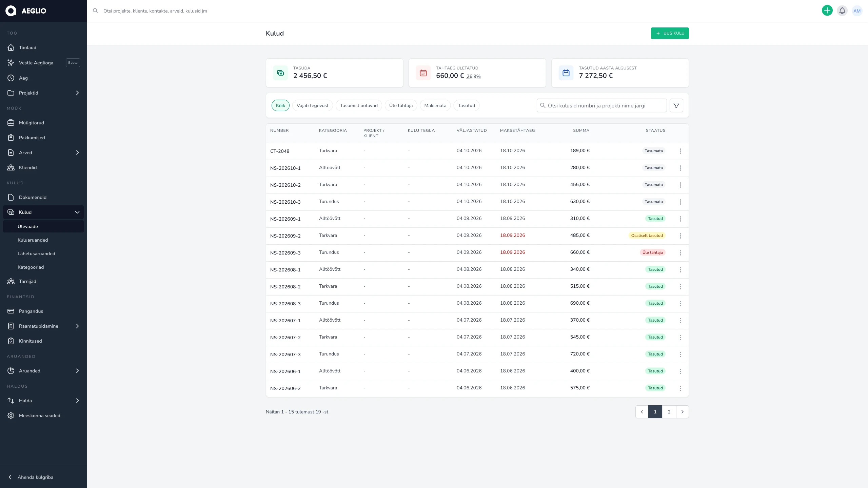The image size is (868, 488).
Task: Go to page 2 of results
Action: tap(669, 412)
